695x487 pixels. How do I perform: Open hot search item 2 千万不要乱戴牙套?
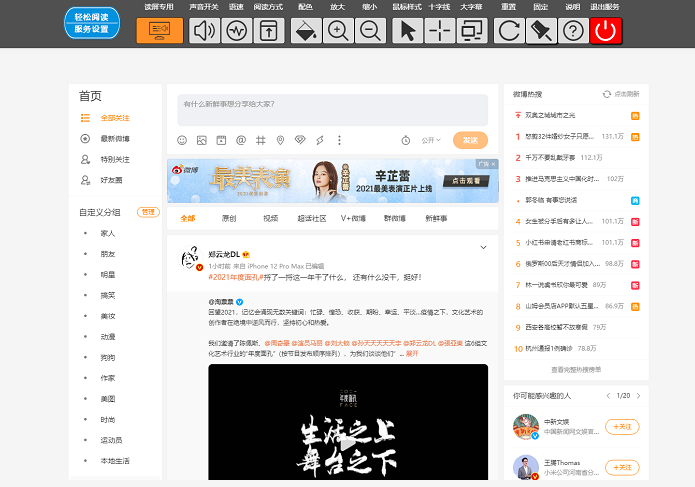coord(550,158)
